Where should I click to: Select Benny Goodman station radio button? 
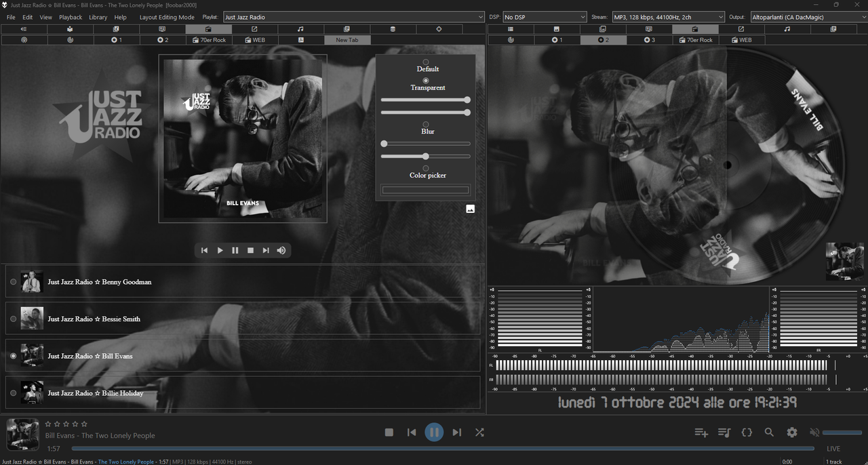tap(14, 282)
